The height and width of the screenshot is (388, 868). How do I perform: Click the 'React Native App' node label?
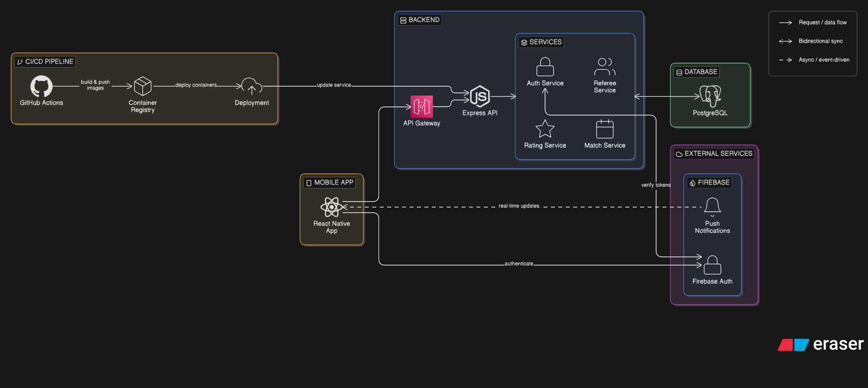(331, 227)
